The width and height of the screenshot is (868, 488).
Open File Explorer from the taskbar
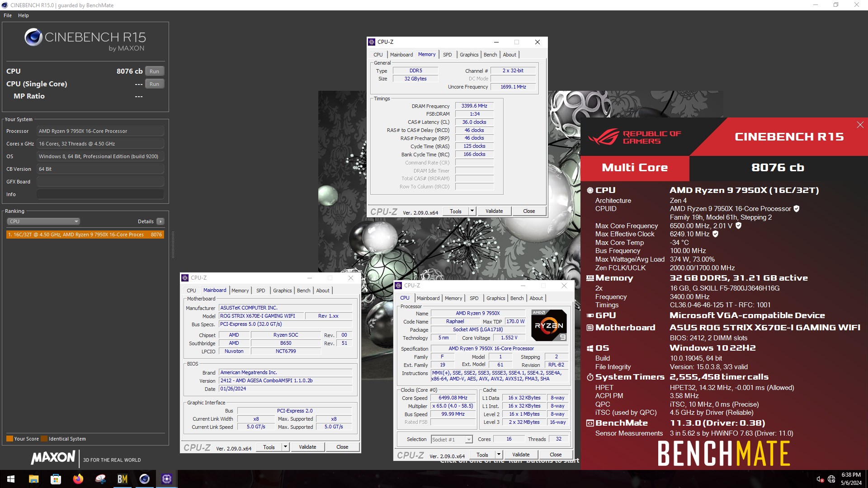pyautogui.click(x=34, y=479)
